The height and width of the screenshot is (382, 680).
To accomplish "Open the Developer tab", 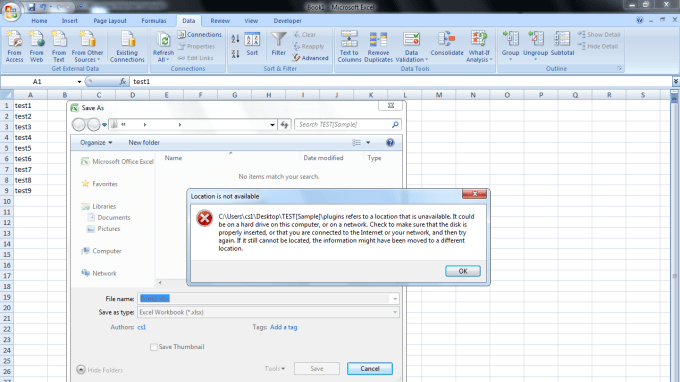I will (287, 20).
